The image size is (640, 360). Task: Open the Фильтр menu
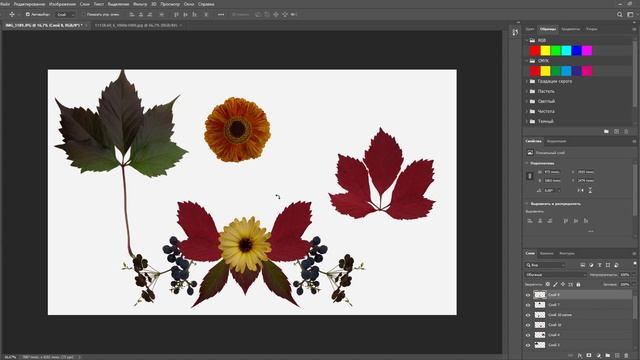140,4
